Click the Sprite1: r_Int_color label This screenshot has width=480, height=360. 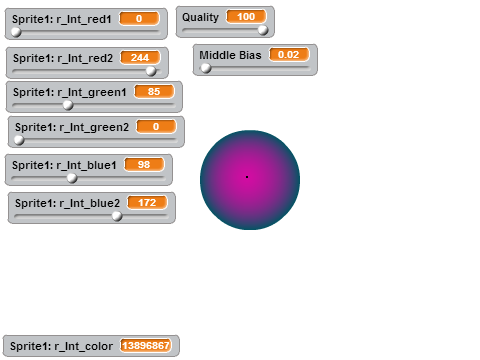pyautogui.click(x=61, y=347)
